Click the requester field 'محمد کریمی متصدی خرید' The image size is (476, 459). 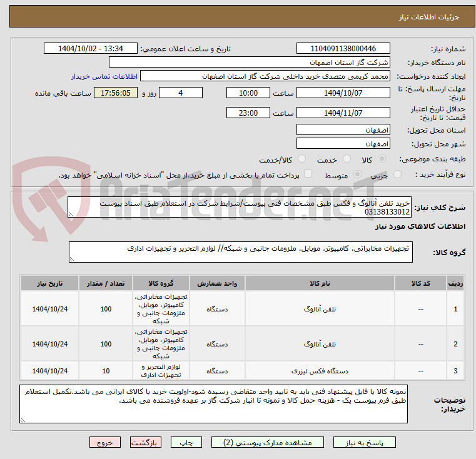click(265, 76)
